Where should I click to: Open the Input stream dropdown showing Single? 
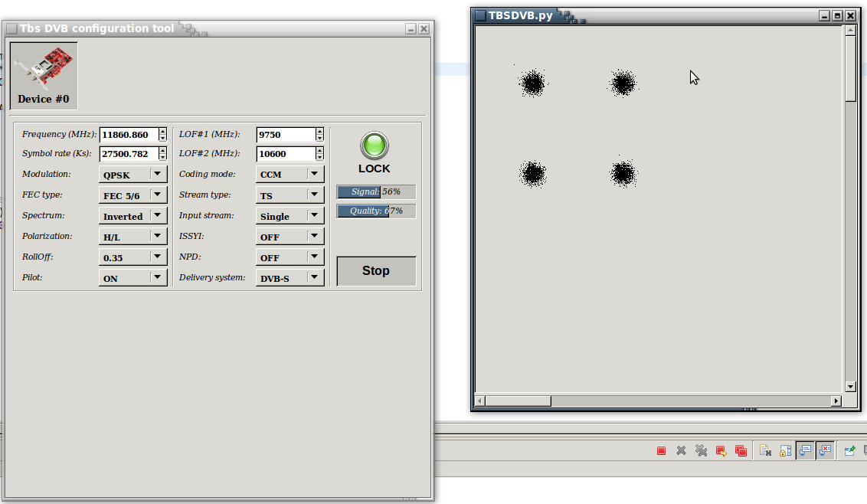click(x=290, y=216)
